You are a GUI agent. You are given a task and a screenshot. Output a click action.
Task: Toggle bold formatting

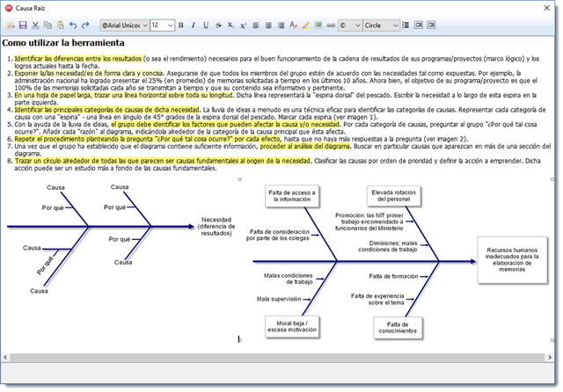(x=181, y=25)
